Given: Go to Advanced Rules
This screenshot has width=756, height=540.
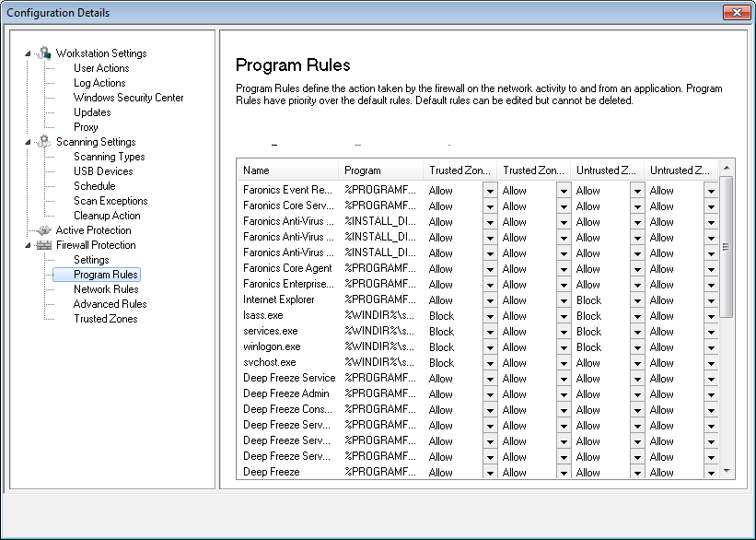Looking at the screenshot, I should coord(110,304).
